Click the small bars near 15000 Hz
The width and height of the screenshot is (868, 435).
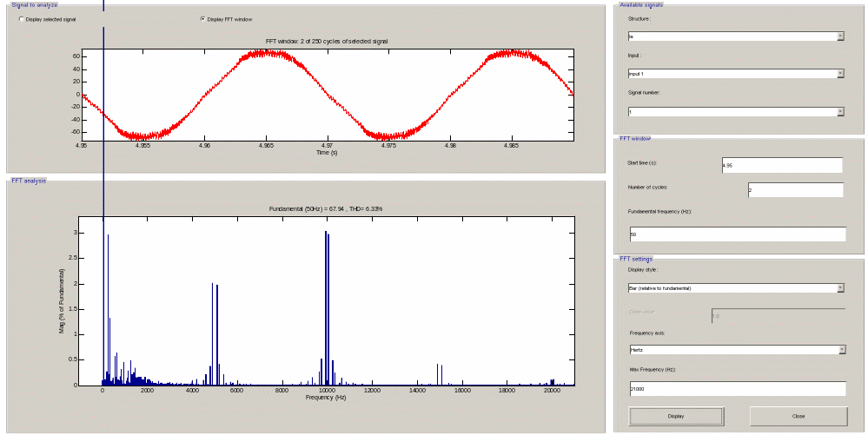coord(439,375)
